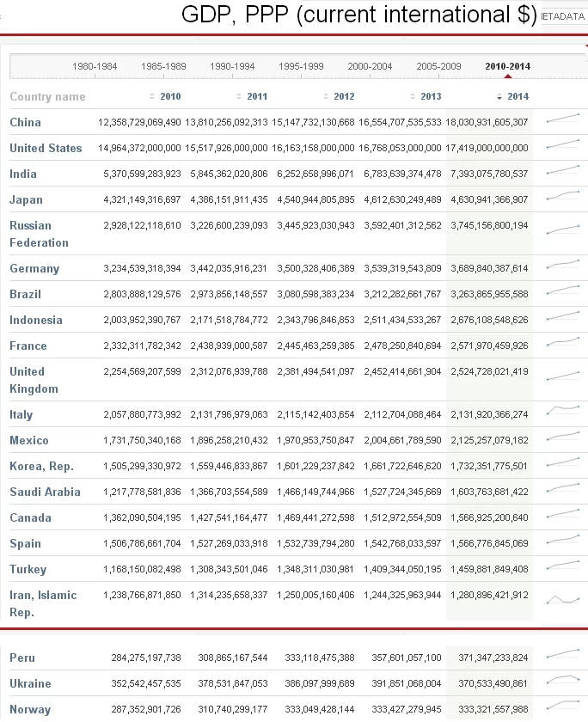Open the China trend sparkline

[563, 121]
